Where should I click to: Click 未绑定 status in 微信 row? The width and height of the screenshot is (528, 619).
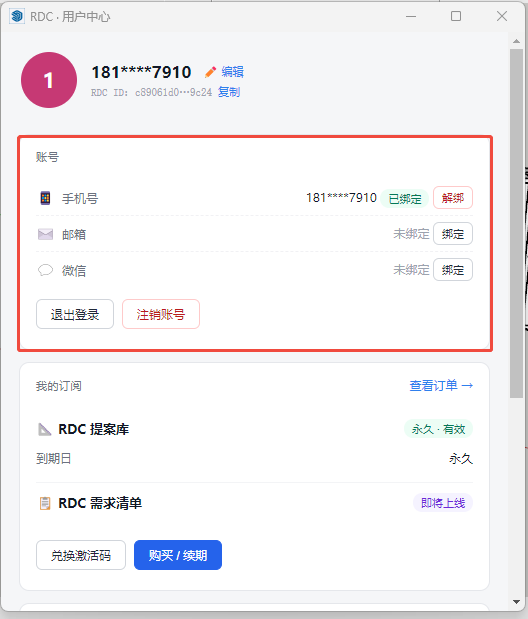pos(411,270)
